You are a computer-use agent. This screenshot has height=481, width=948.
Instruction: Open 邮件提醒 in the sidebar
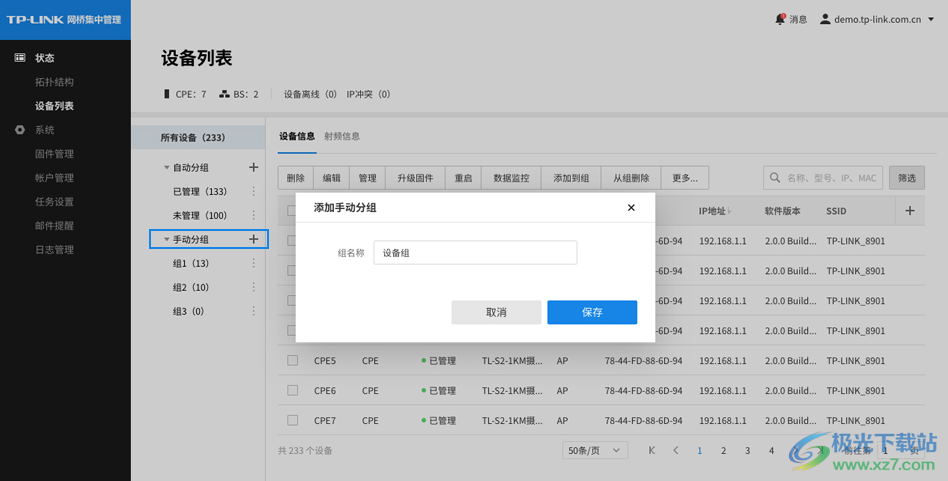(x=54, y=226)
